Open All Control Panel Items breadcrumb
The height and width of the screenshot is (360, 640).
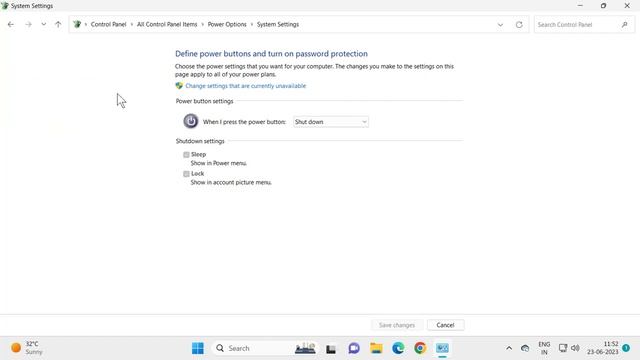(x=167, y=24)
